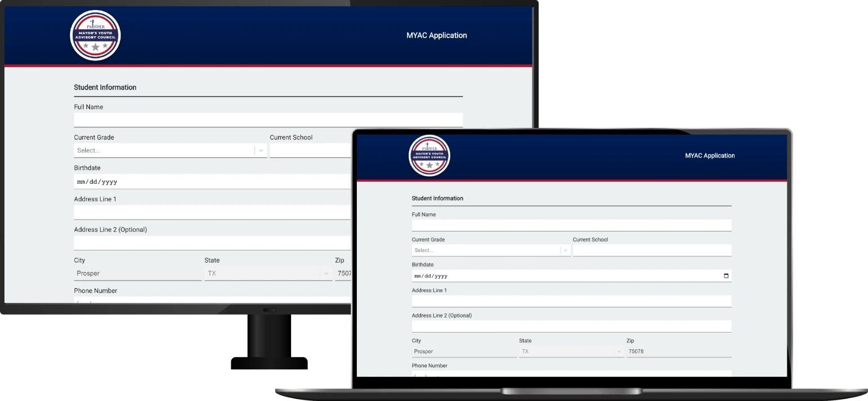Screen dimensions: 868x401
Task: Open the calendar picker icon in laptop Birthdate field
Action: coord(726,276)
